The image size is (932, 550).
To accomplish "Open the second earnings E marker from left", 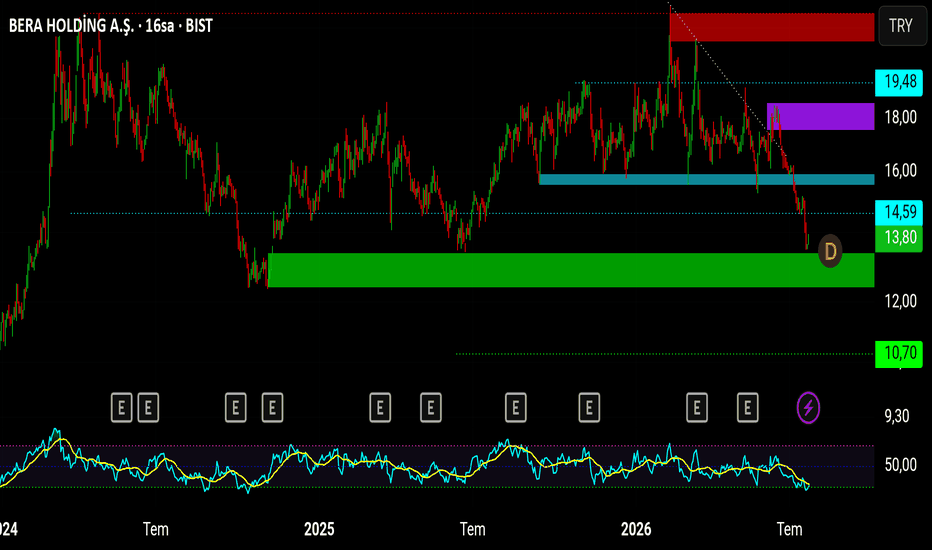I will click(x=148, y=408).
